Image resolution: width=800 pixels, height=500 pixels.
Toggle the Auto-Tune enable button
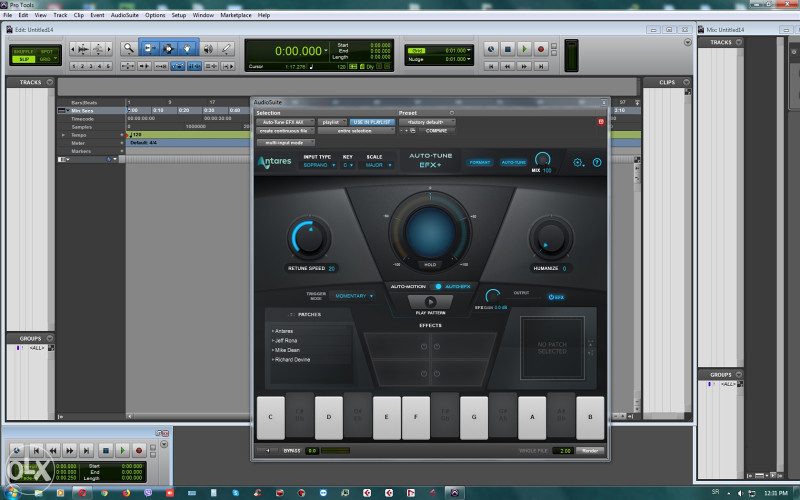click(x=513, y=162)
